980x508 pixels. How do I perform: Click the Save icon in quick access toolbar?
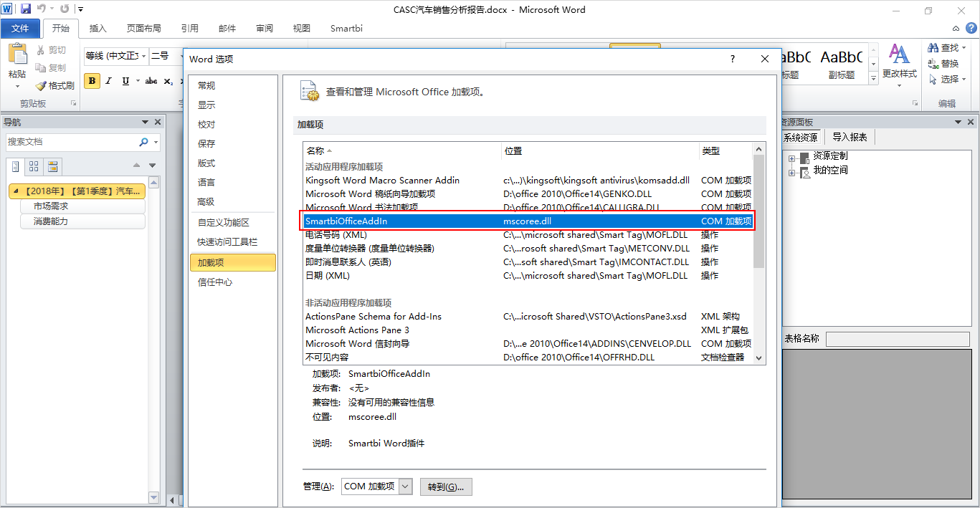click(26, 9)
